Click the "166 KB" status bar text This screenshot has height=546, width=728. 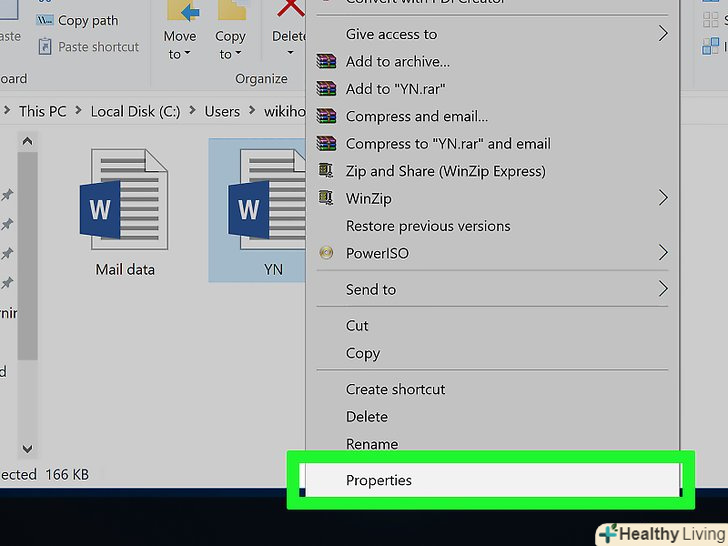pos(67,474)
